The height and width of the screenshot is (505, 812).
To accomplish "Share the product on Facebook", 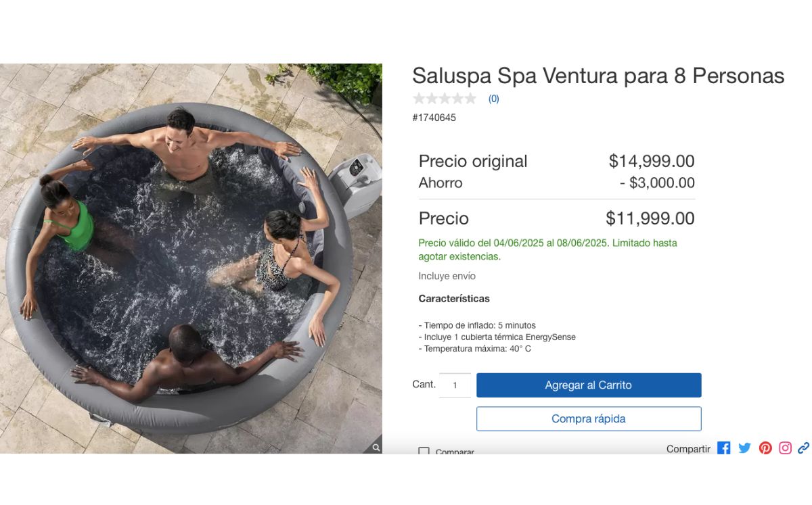I will tap(724, 448).
